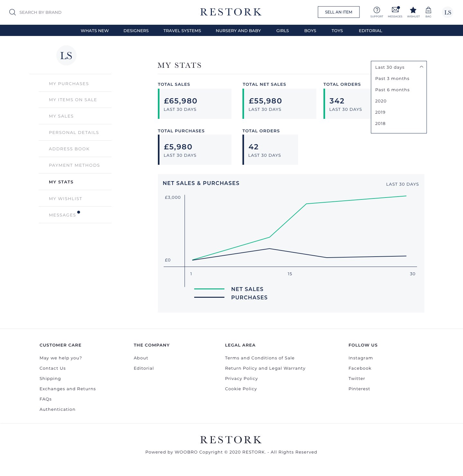
Task: Click the search magnifier icon
Action: coord(13,12)
